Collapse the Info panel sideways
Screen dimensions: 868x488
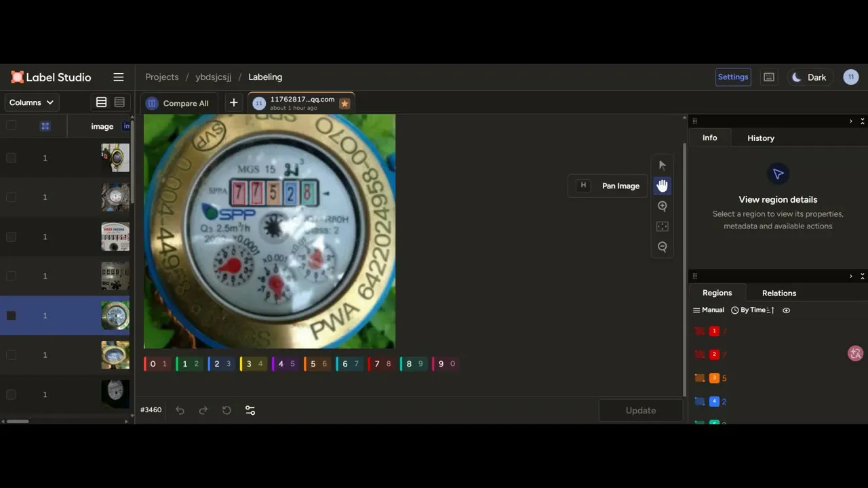pyautogui.click(x=851, y=121)
